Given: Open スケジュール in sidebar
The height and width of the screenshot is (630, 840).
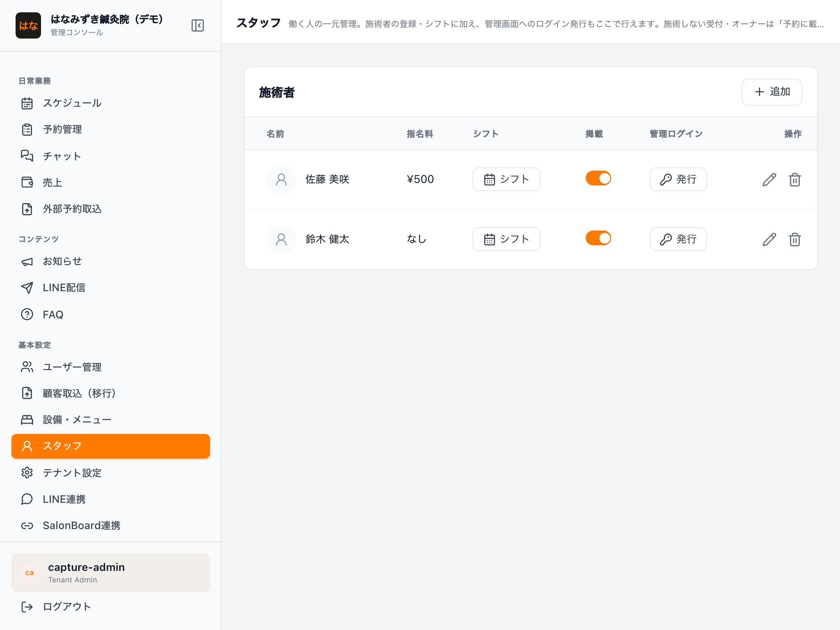Looking at the screenshot, I should pos(111,103).
